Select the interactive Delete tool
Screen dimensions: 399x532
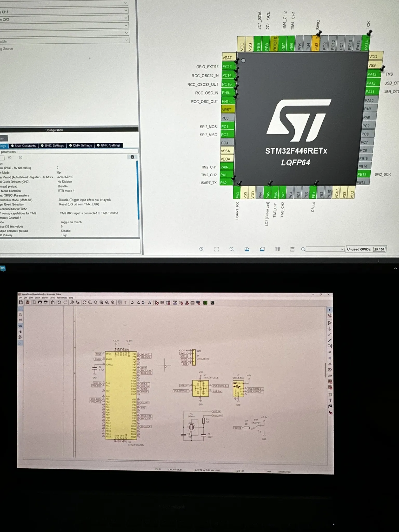(x=330, y=413)
